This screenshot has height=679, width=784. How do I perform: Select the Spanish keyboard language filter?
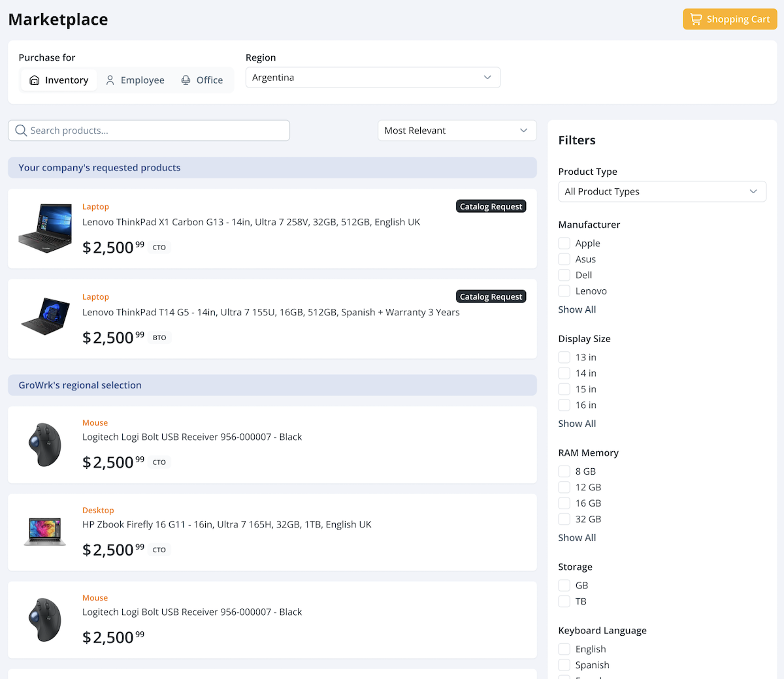click(x=564, y=665)
